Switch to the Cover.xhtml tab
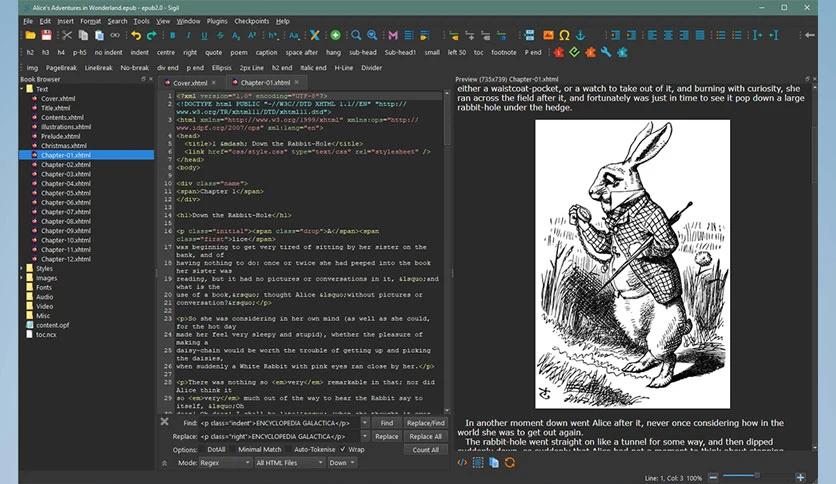The height and width of the screenshot is (484, 836). tap(190, 83)
